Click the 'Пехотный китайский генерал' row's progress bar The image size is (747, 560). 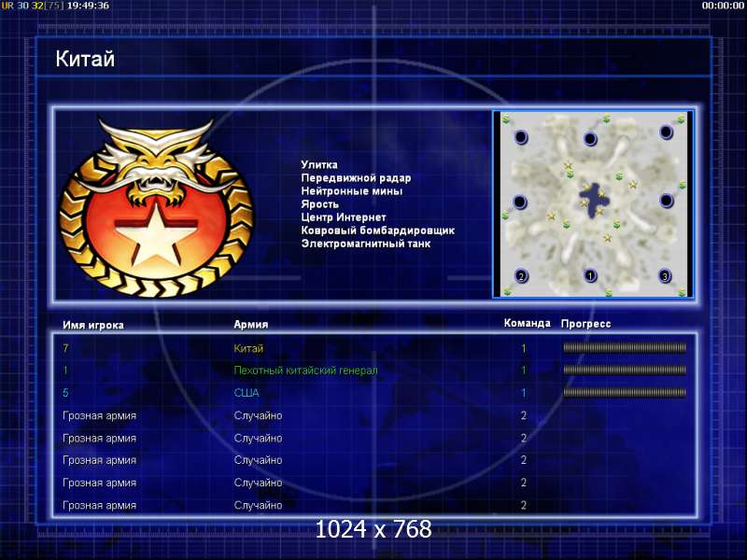pos(625,370)
